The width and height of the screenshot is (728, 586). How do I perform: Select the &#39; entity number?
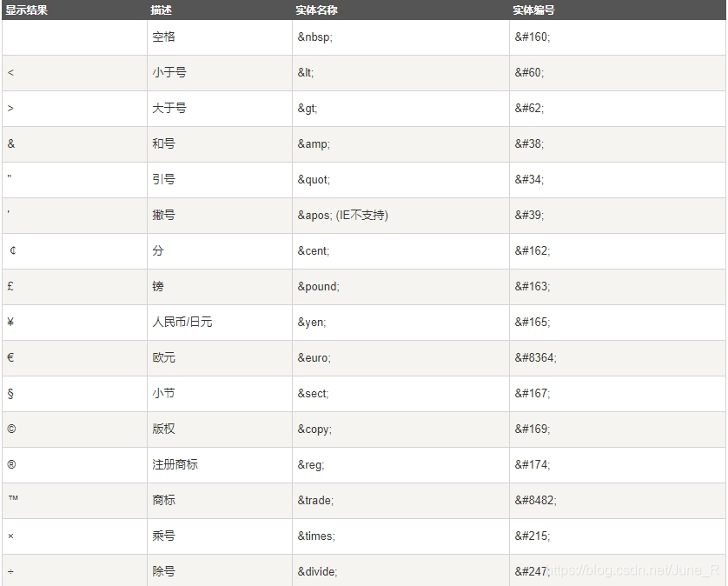click(529, 215)
